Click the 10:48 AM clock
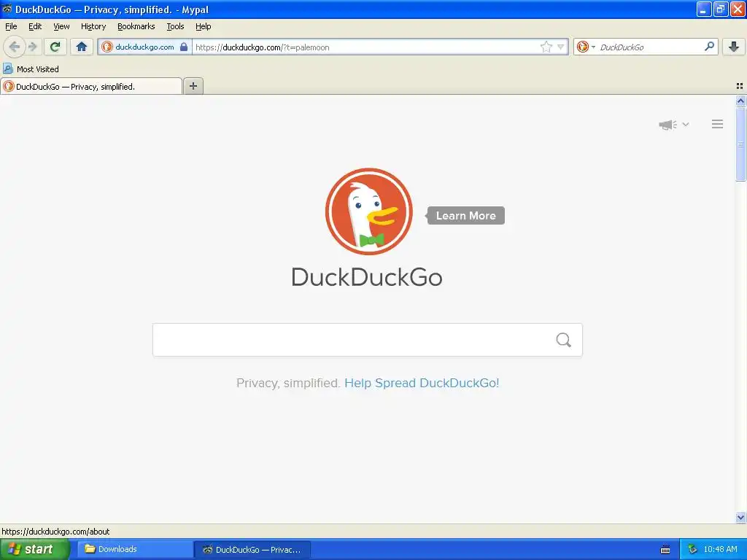Image resolution: width=747 pixels, height=560 pixels. coord(720,549)
